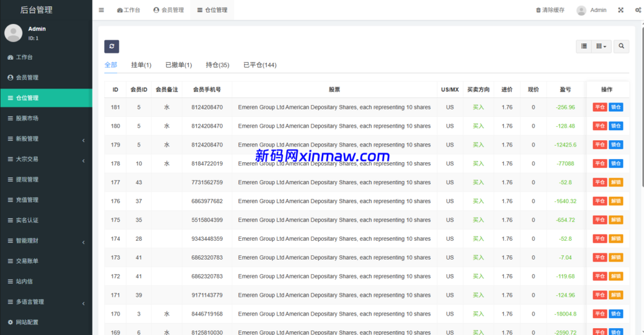Select the 持仓(35) filter tab

tap(217, 65)
